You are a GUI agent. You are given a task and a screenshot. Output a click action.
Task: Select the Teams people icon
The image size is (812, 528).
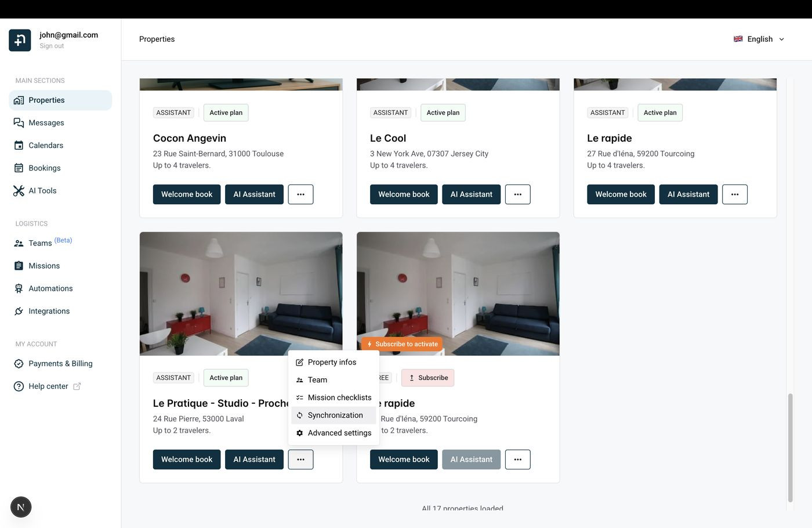[19, 243]
